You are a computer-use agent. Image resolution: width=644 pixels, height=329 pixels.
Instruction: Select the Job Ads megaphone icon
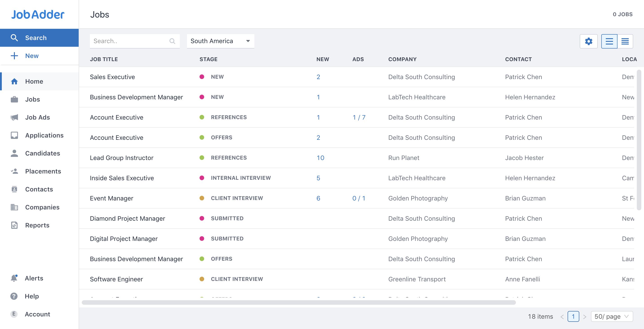[14, 117]
